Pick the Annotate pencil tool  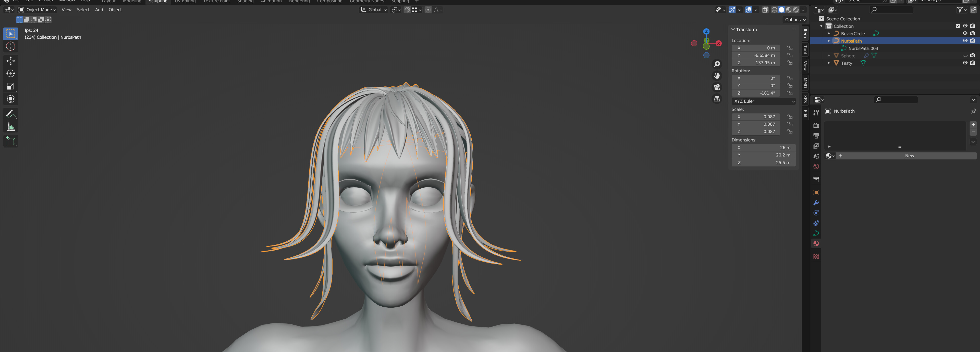coord(11,114)
